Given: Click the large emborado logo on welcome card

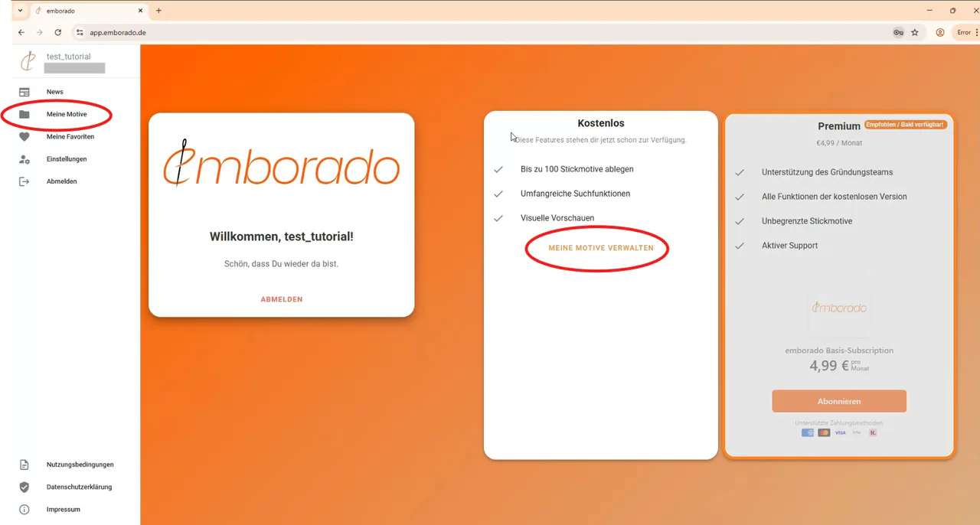Looking at the screenshot, I should coord(282,162).
